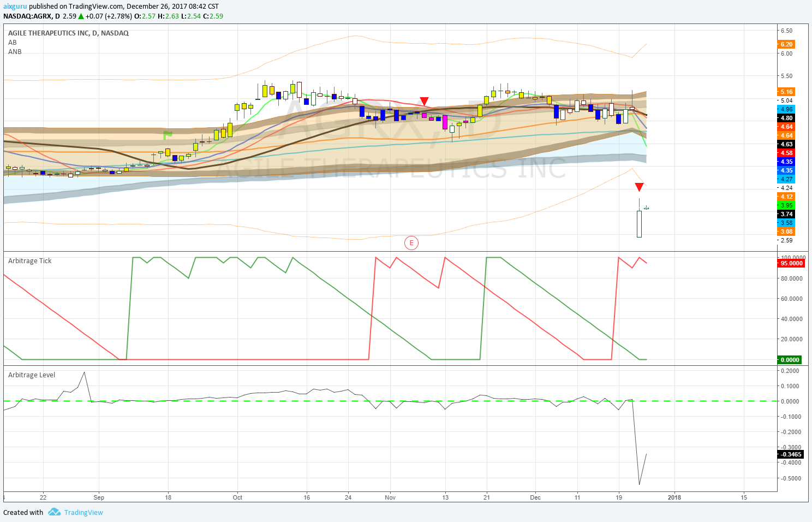This screenshot has height=522, width=812.
Task: Click the Dec date on the time axis
Action: 535,497
